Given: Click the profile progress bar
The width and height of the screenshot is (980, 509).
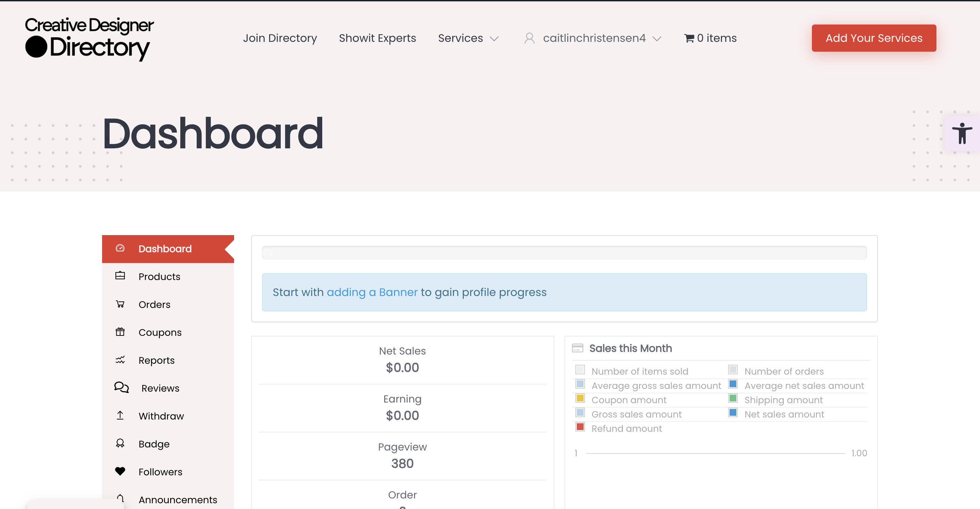Looking at the screenshot, I should click(x=564, y=253).
